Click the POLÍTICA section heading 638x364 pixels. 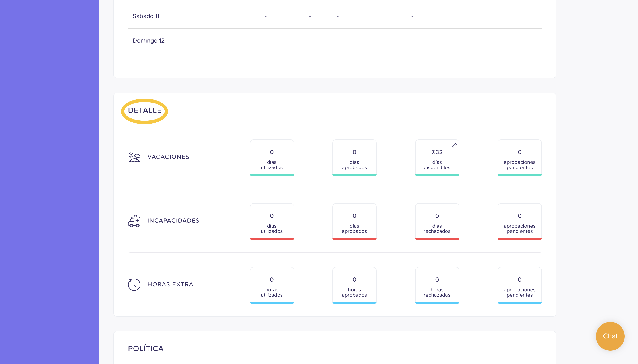click(146, 349)
